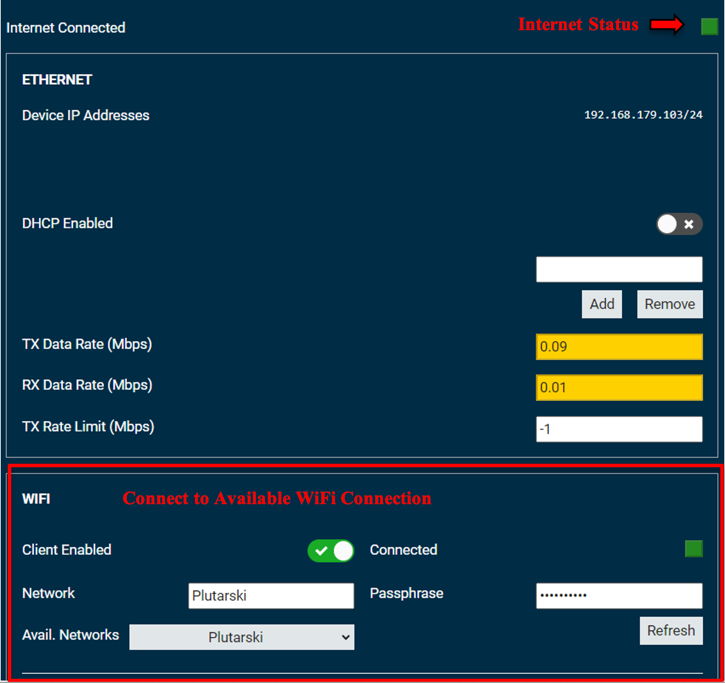Click the TX Data Rate value field
725x683 pixels.
click(x=619, y=347)
